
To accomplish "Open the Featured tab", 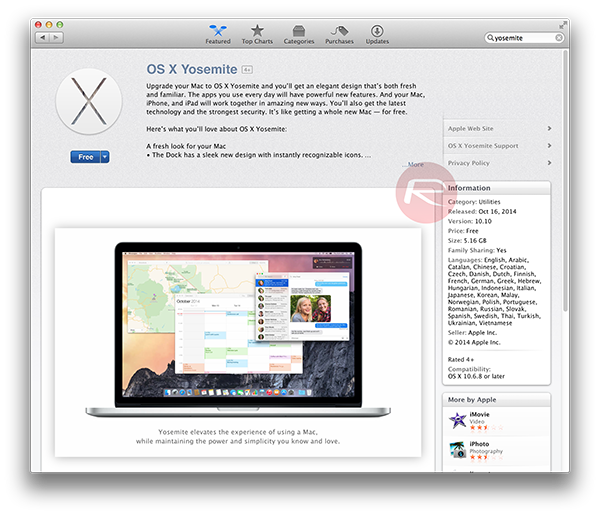I will [218, 34].
